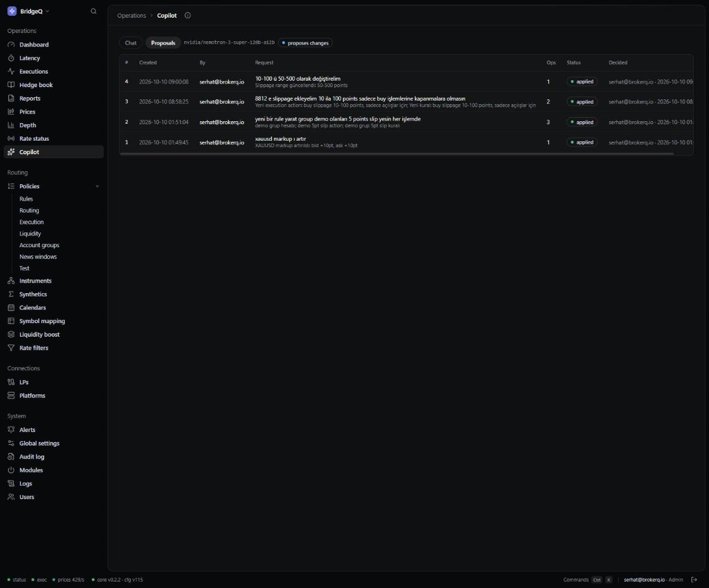The width and height of the screenshot is (709, 588).
Task: Collapse the Policies submenu chevron
Action: [x=97, y=186]
